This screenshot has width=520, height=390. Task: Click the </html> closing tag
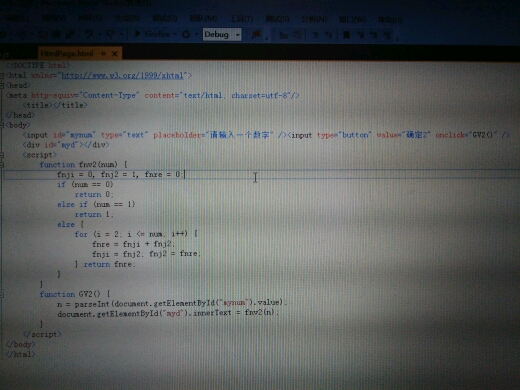(x=20, y=354)
